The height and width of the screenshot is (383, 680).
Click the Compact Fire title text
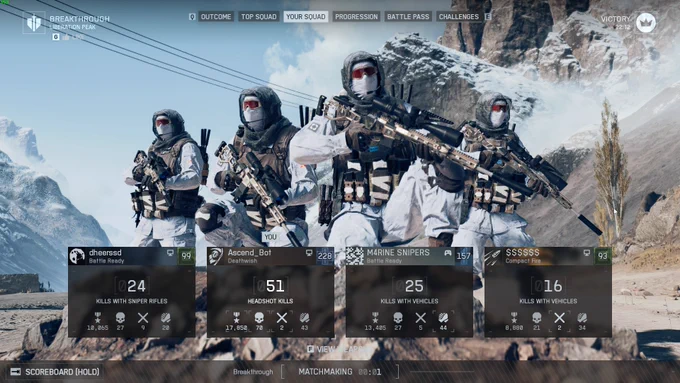[523, 261]
